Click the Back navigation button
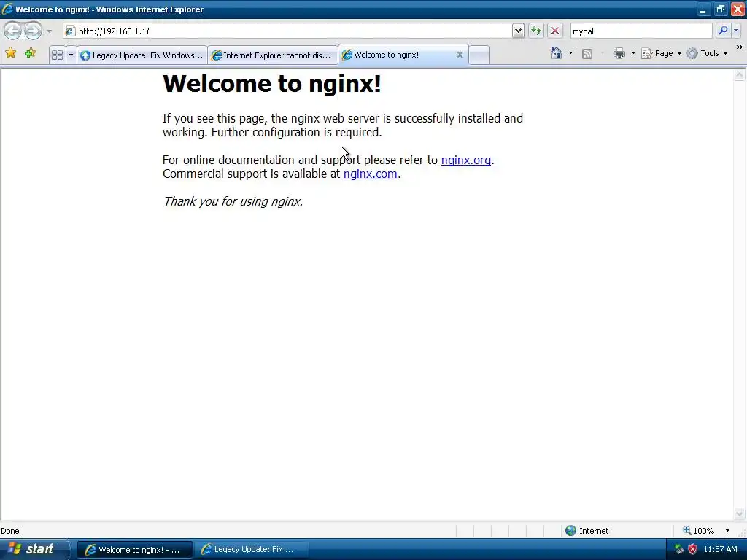The width and height of the screenshot is (747, 560). tap(13, 31)
